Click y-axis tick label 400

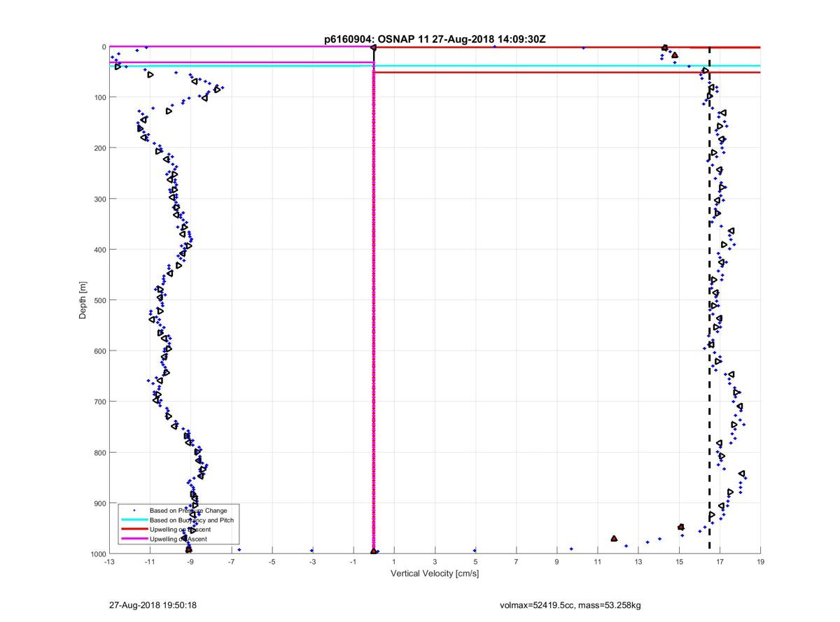(x=99, y=249)
